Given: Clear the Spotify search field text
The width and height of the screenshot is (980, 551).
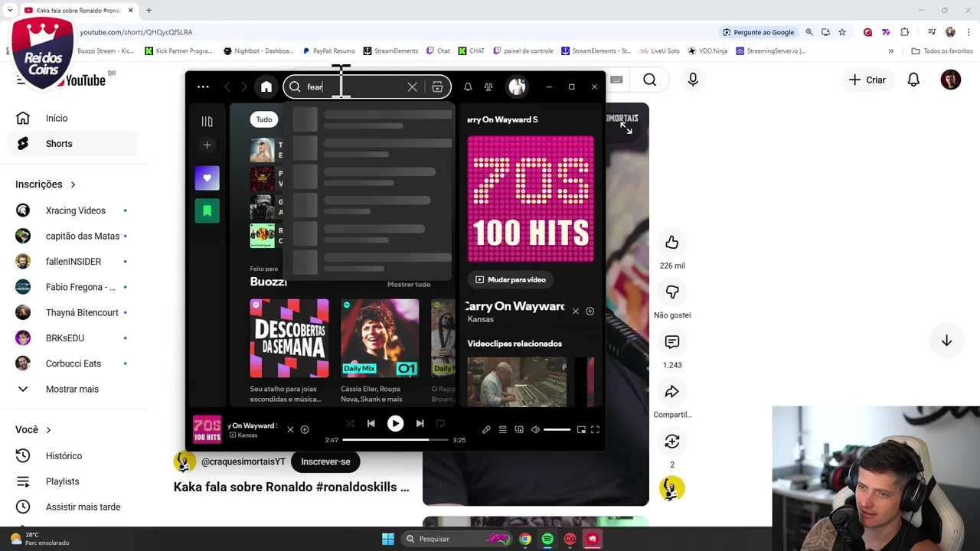Looking at the screenshot, I should coord(412,87).
